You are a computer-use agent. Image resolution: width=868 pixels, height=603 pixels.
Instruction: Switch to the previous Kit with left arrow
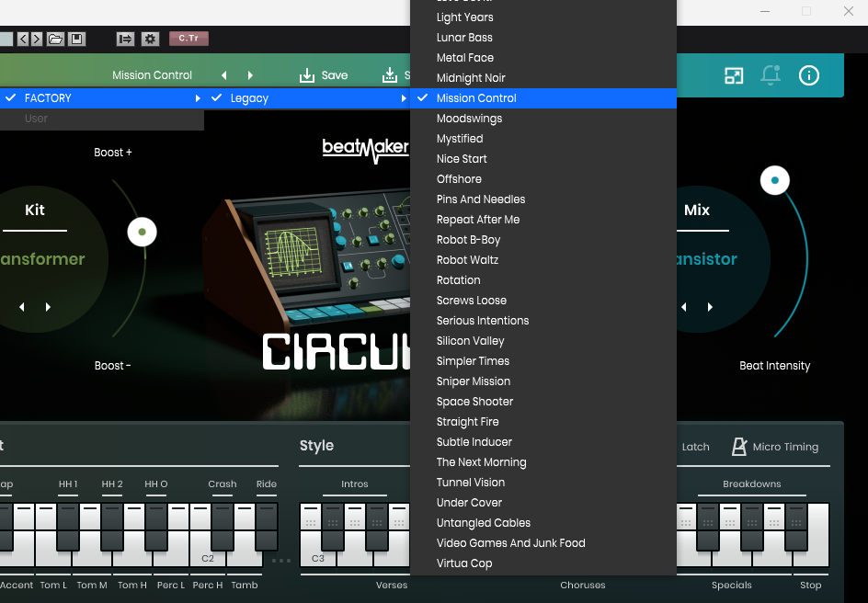point(22,307)
